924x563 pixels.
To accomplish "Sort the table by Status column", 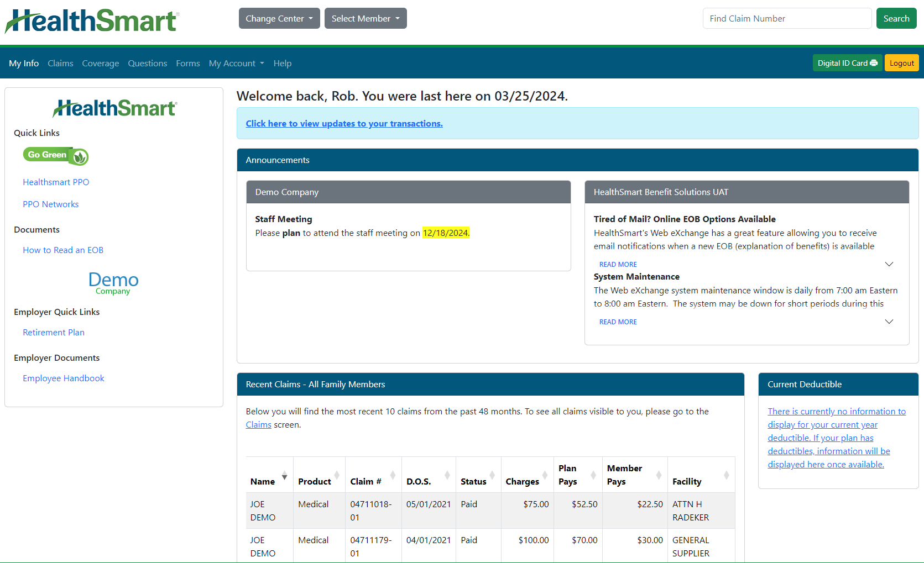I will tap(478, 475).
